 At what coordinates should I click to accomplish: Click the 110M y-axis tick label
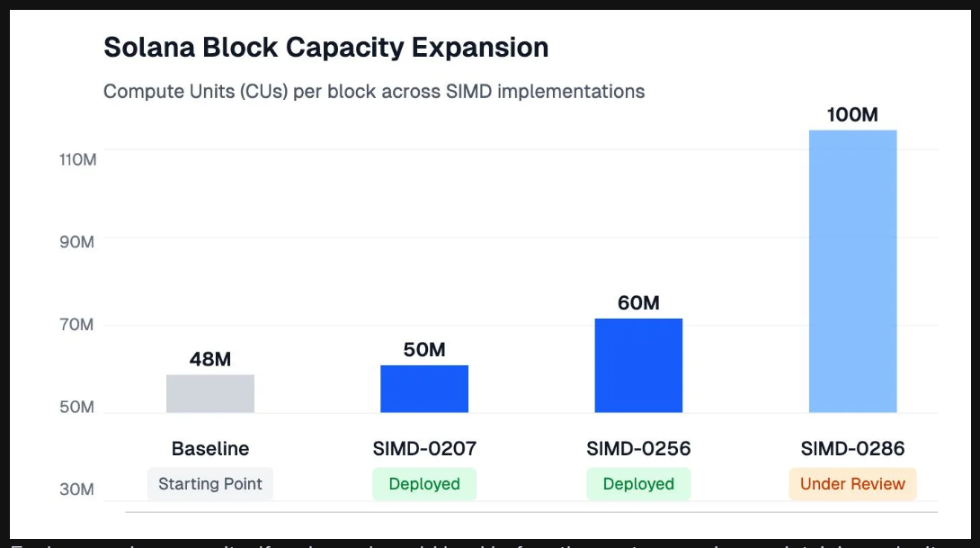(x=76, y=160)
